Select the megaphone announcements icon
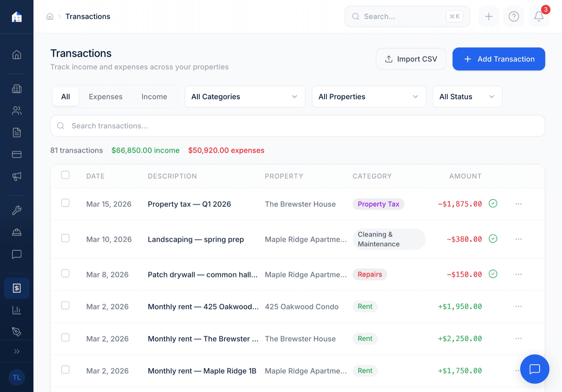Screen dimensions: 562x392 pyautogui.click(x=17, y=176)
